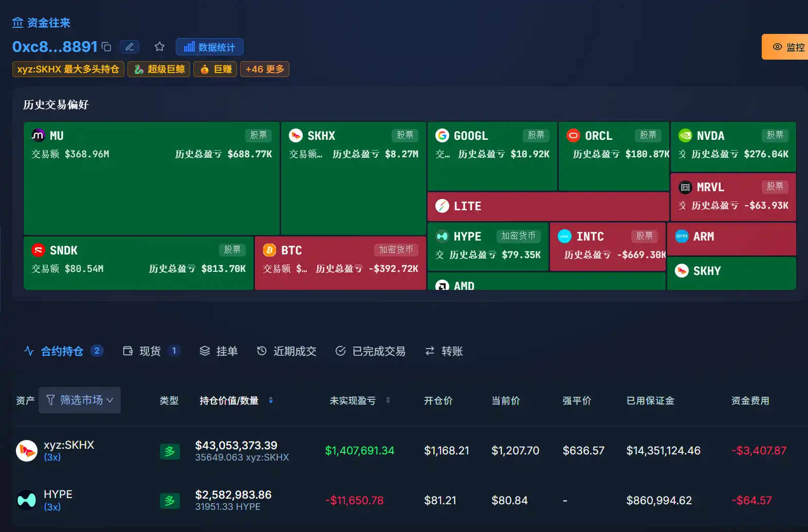The image size is (808, 532).
Task: Select the 超级巨鲸 tag
Action: (x=159, y=69)
